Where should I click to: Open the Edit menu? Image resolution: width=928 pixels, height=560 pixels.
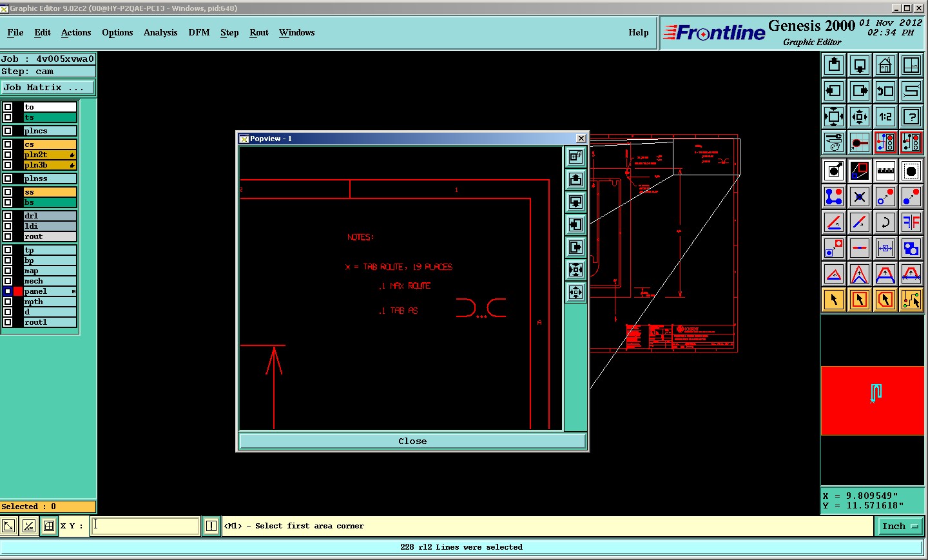pos(43,32)
